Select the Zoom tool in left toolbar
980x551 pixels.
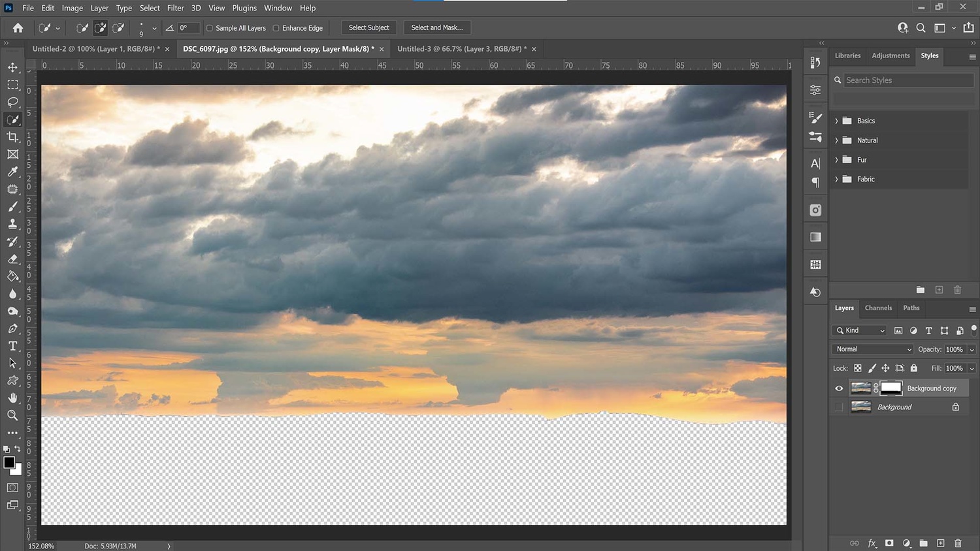click(12, 415)
